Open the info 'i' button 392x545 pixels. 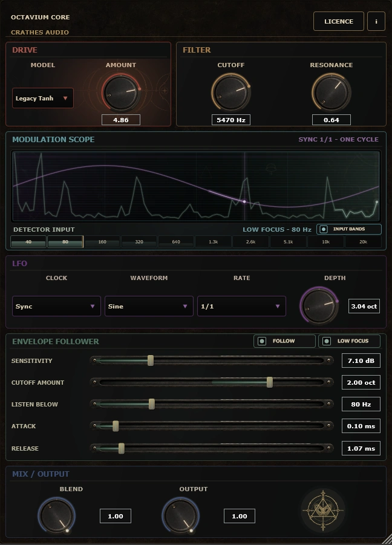376,21
